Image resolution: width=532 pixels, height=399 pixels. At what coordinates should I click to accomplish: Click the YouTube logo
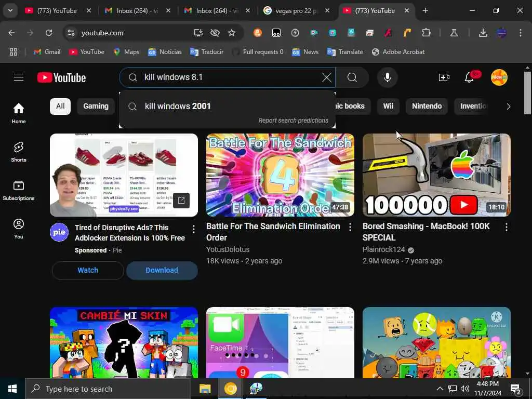[x=61, y=78]
